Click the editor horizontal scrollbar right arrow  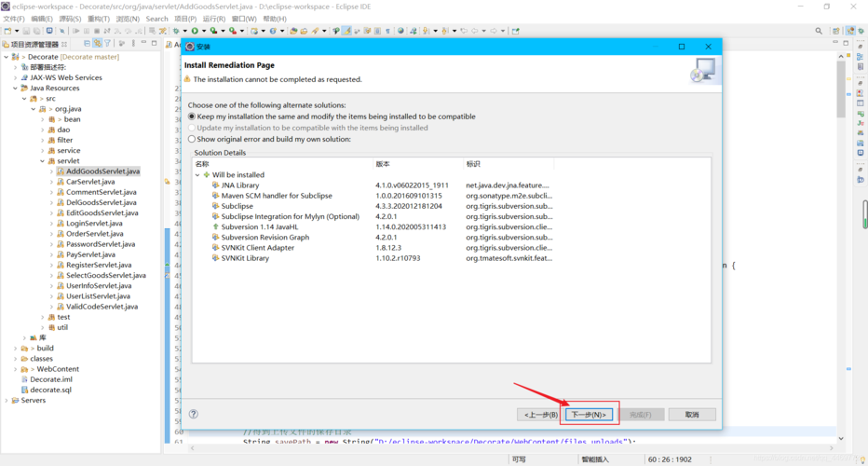point(831,447)
